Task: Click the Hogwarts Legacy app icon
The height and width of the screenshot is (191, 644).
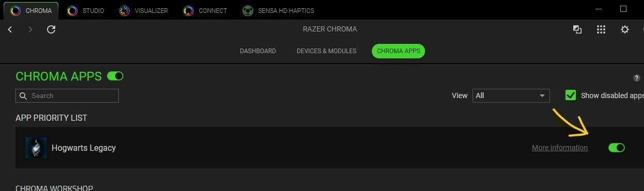Action: click(x=36, y=148)
